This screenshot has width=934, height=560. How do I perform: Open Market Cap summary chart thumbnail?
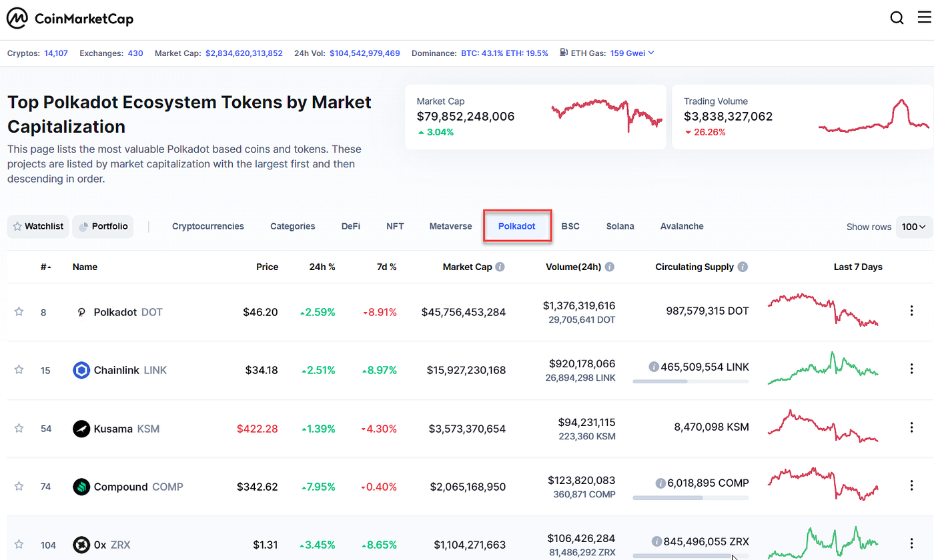(x=607, y=115)
